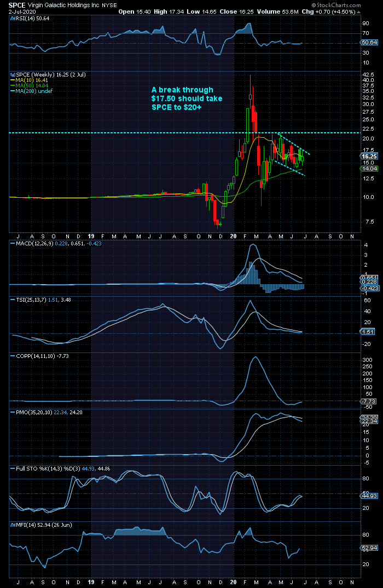The height and width of the screenshot is (588, 383).
Task: Click the 300 Coppock axis label
Action: 367,360
